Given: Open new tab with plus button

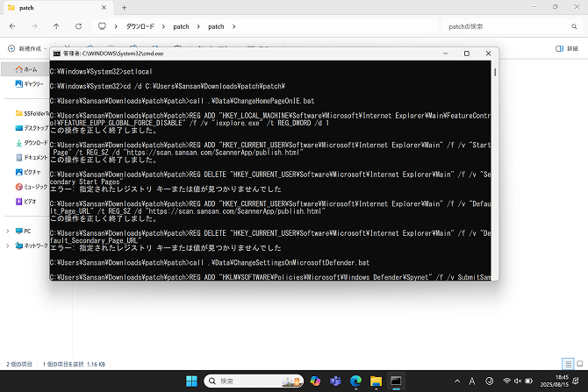Looking at the screenshot, I should pyautogui.click(x=124, y=8).
